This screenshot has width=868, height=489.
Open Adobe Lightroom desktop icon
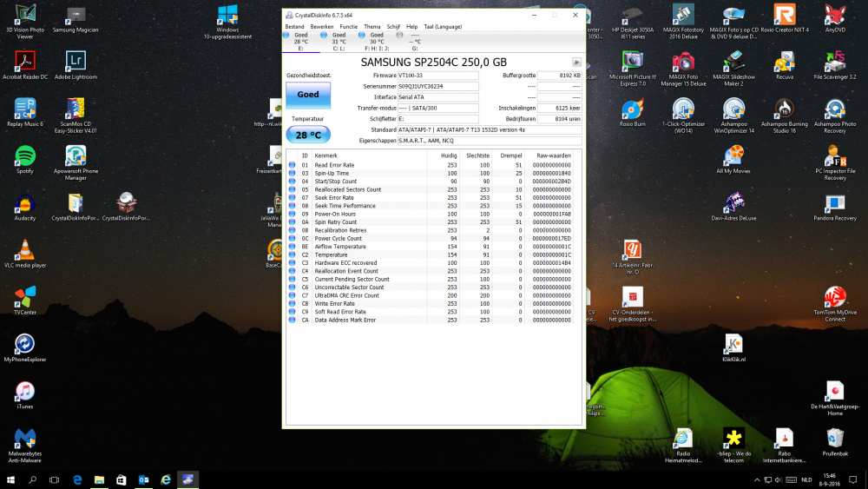[x=76, y=61]
